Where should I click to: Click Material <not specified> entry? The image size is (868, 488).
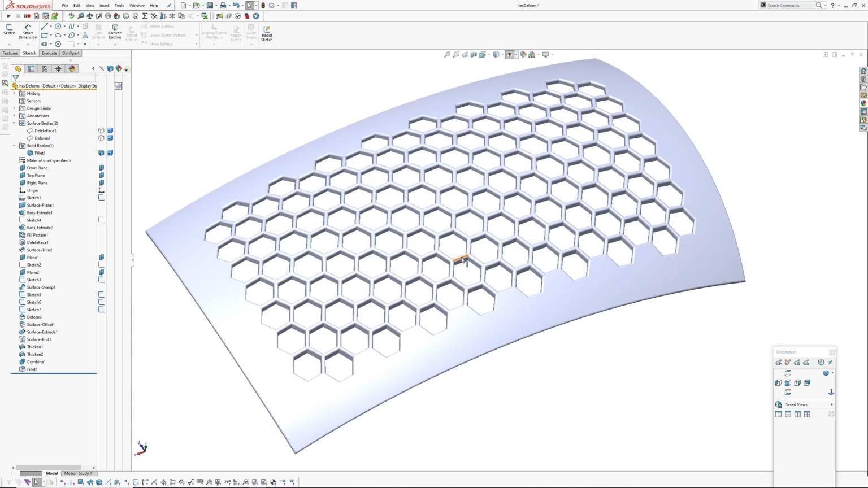click(49, 160)
